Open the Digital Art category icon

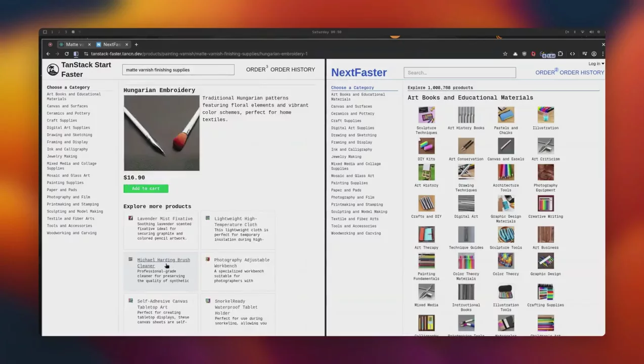point(466,204)
